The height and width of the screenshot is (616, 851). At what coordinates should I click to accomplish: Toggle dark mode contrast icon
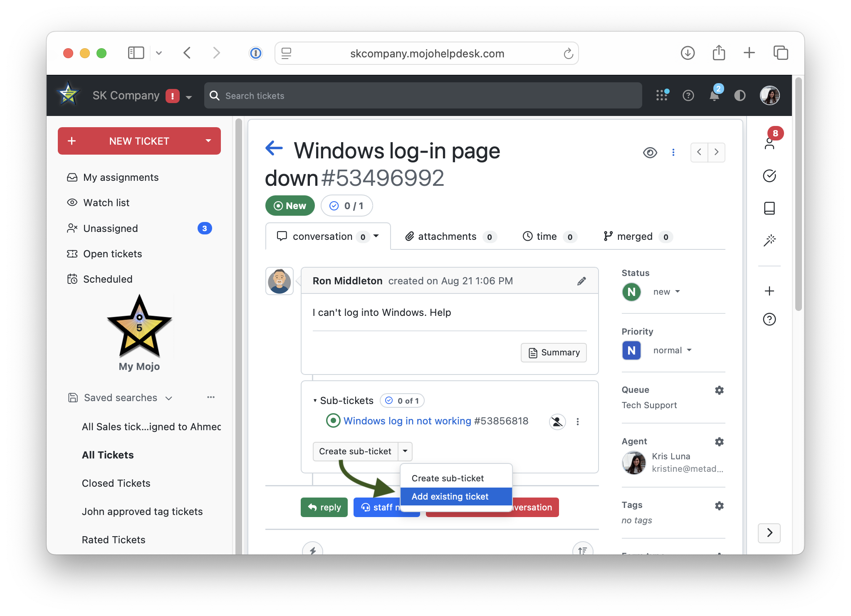click(740, 96)
